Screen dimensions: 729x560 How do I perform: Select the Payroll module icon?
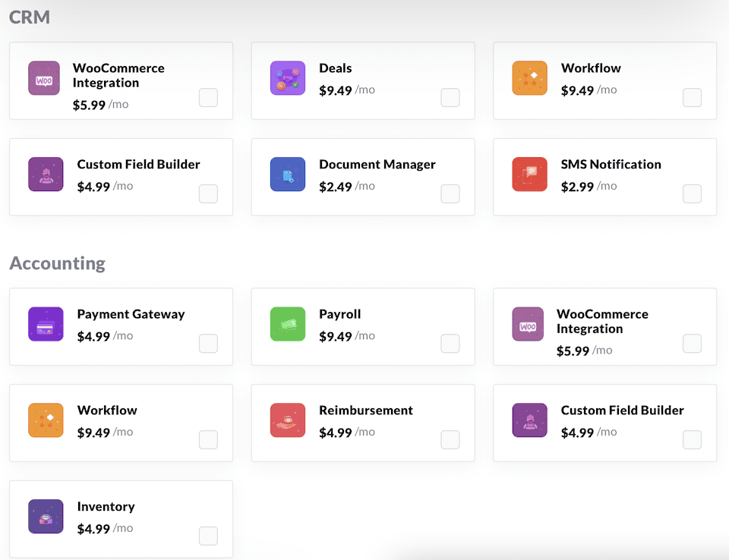[287, 324]
